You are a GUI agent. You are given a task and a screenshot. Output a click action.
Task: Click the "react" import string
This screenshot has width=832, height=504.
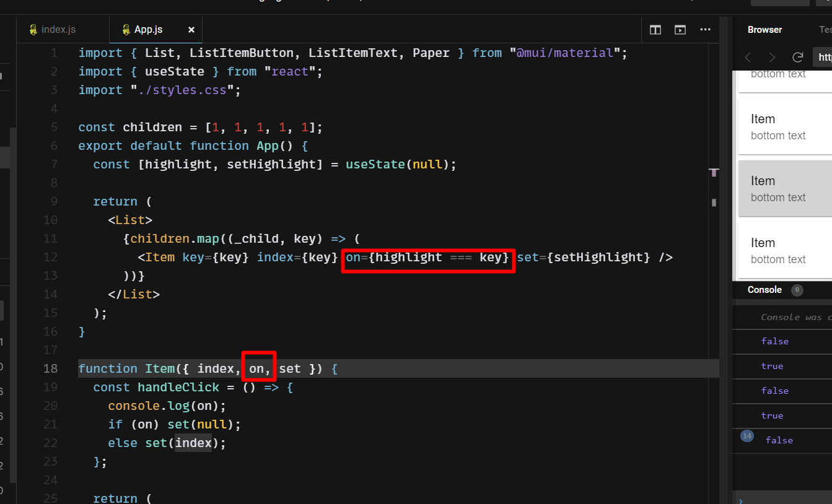click(x=290, y=71)
